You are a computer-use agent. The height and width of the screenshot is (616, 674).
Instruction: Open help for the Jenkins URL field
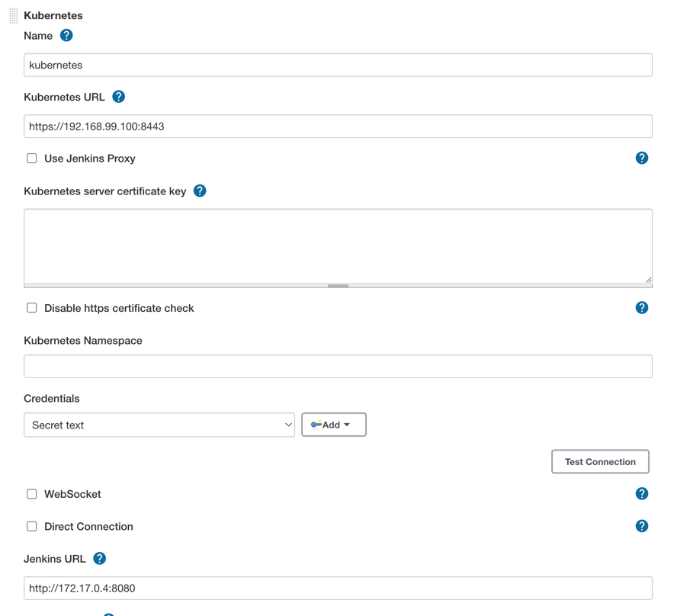point(99,558)
